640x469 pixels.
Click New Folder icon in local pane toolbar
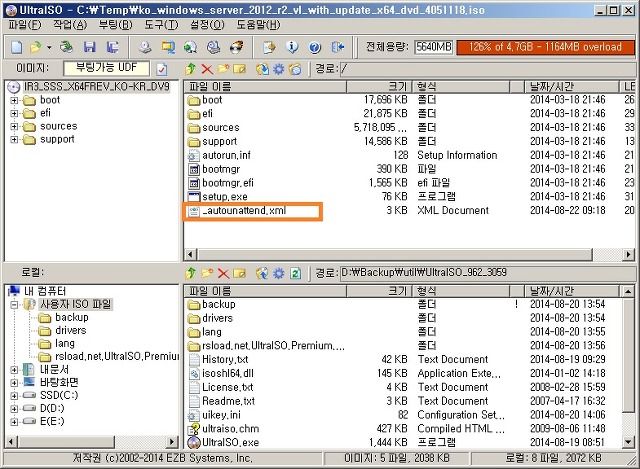207,273
